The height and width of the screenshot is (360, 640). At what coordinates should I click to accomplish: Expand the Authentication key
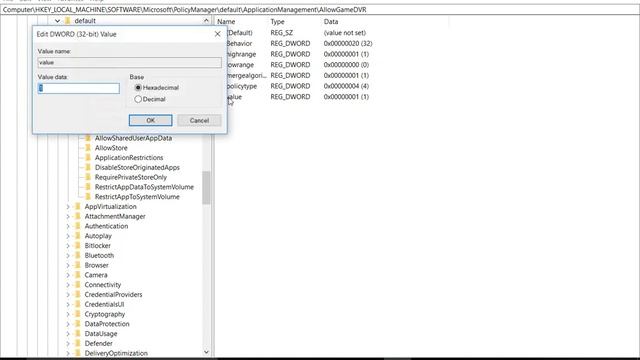68,226
